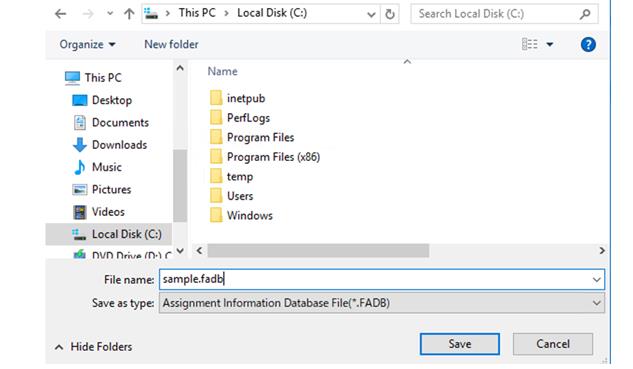Click the Cancel button
633x369 pixels.
tap(553, 344)
